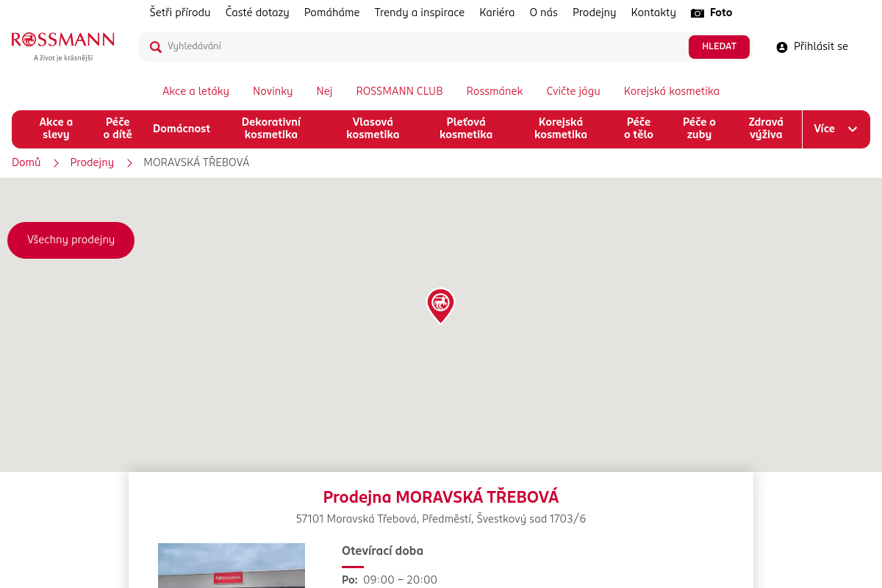
Task: Select Akce a slevy menu
Action: (x=56, y=129)
